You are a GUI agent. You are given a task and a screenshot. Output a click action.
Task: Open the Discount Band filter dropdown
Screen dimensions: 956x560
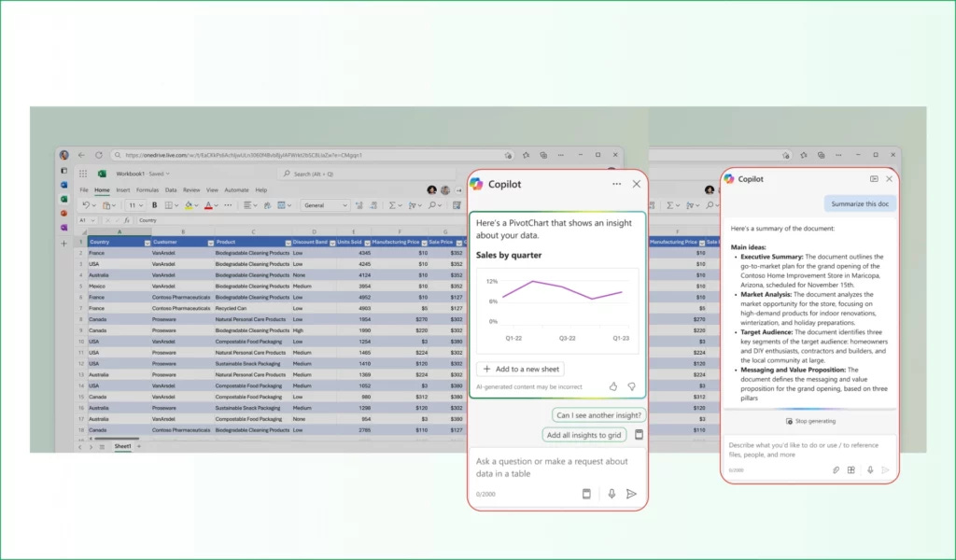pos(331,243)
